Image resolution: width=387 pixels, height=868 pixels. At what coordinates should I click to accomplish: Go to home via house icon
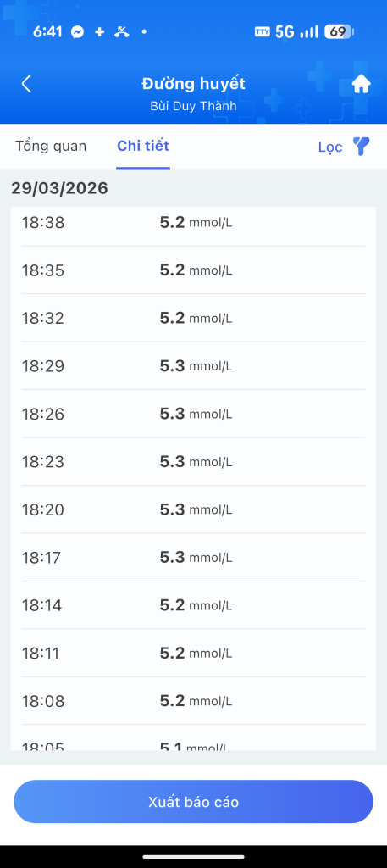click(x=361, y=84)
